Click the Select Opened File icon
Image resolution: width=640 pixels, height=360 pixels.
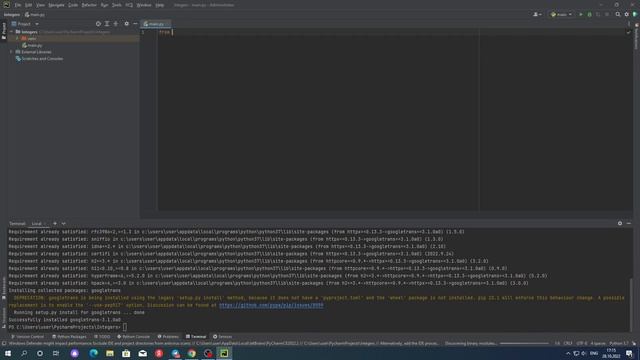pos(98,24)
